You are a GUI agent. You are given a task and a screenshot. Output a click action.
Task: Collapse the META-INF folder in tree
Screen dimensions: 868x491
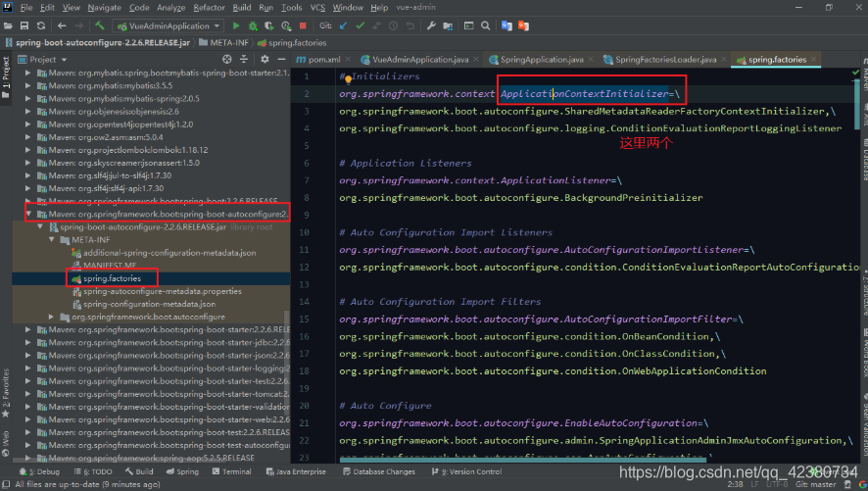[52, 240]
